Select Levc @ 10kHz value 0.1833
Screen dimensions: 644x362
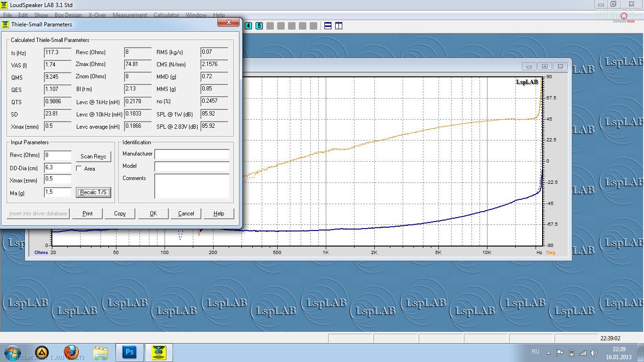click(x=138, y=114)
